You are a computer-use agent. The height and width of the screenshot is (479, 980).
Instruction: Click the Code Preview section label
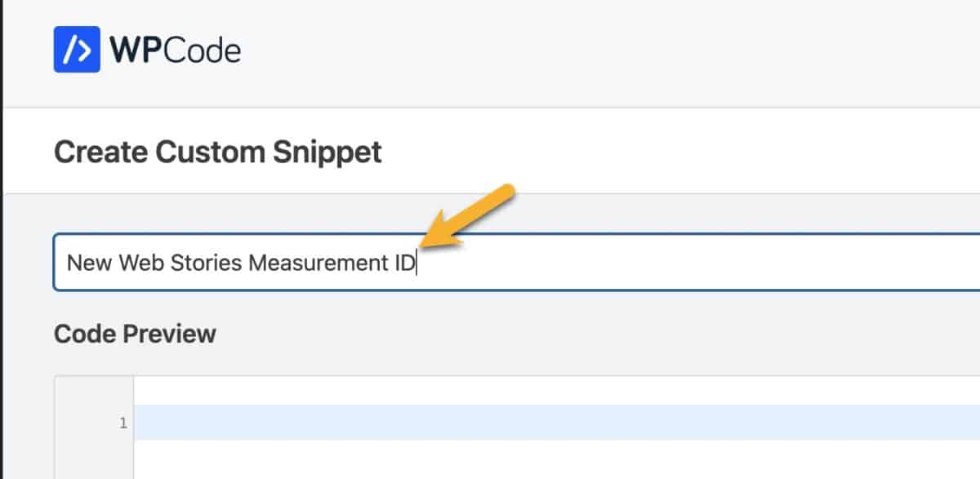[x=134, y=333]
